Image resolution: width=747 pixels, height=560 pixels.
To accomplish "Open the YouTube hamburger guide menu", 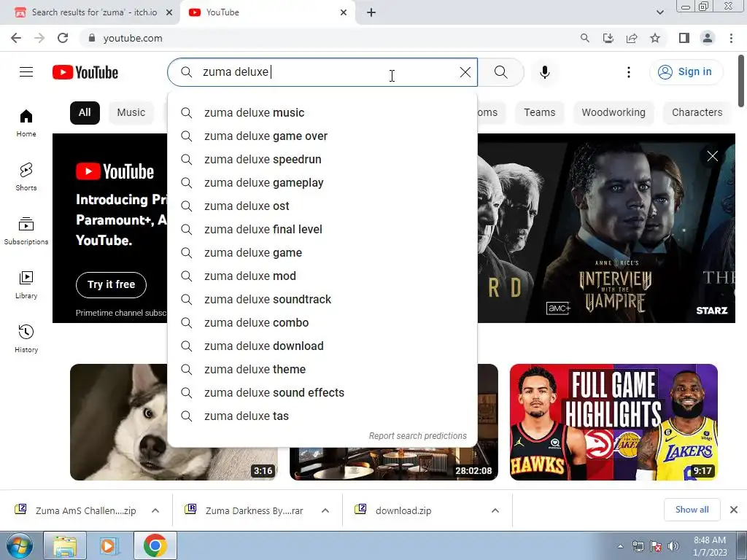I will (26, 72).
